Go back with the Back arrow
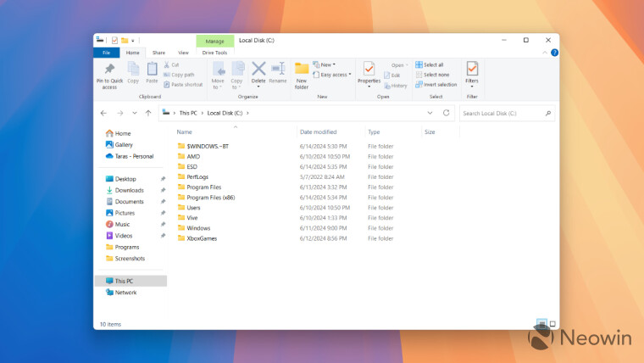The width and height of the screenshot is (644, 363). 103,113
